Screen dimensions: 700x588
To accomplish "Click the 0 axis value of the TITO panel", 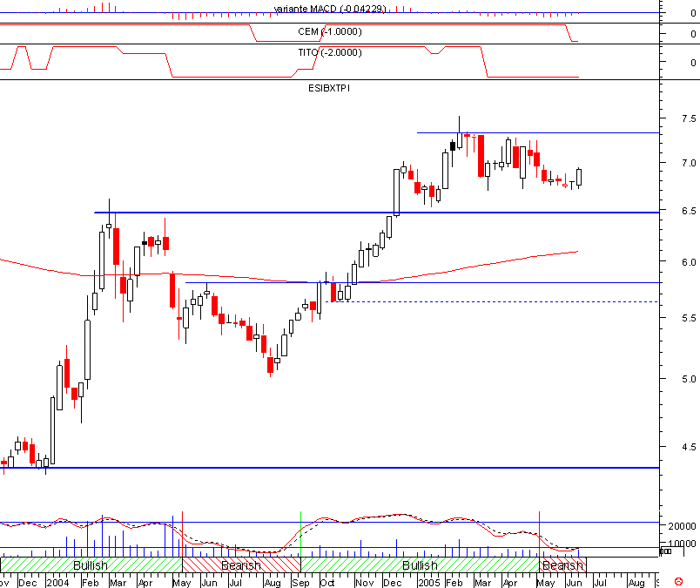I will click(x=693, y=63).
